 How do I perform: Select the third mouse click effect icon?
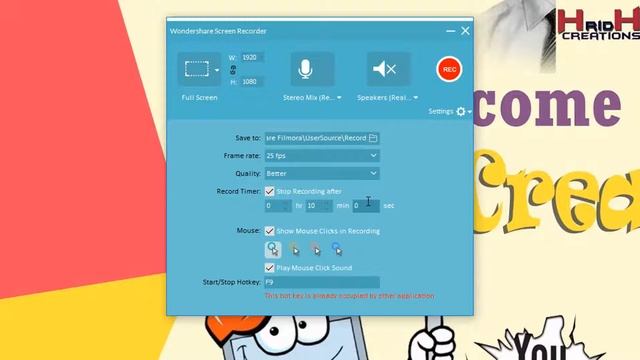(315, 249)
